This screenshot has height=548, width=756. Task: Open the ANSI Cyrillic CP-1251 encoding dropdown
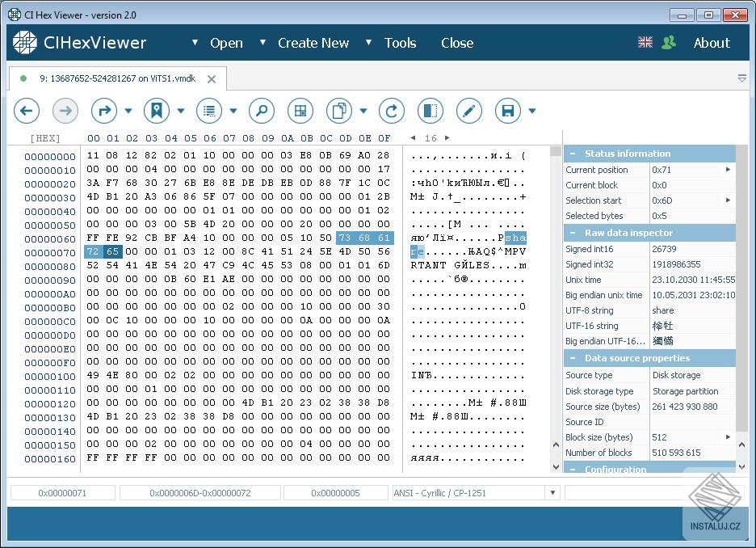point(553,492)
